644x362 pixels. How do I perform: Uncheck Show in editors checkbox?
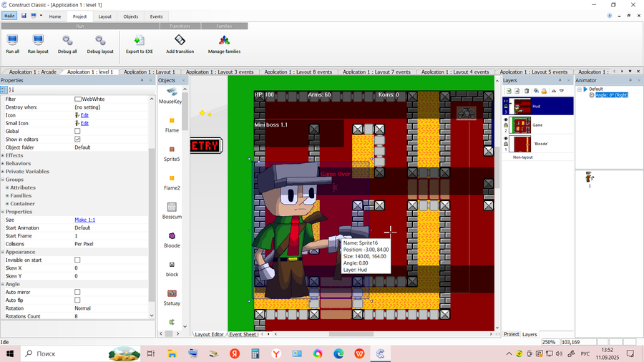[x=77, y=139]
